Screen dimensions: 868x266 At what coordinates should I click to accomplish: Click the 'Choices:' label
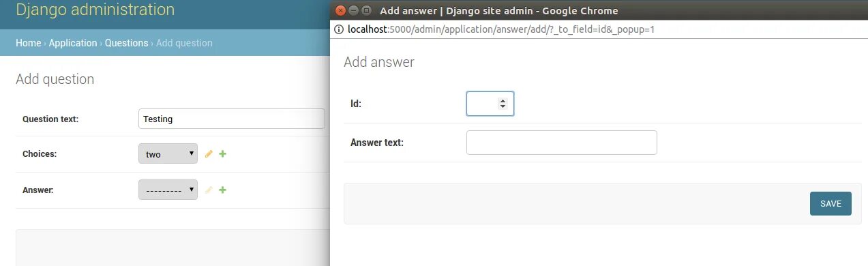(40, 154)
